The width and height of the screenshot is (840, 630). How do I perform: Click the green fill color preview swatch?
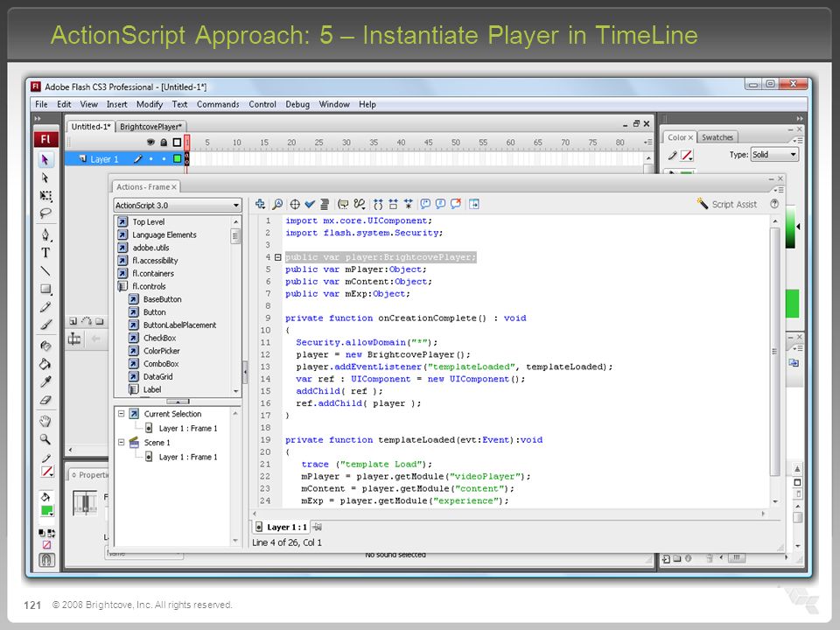pyautogui.click(x=793, y=304)
